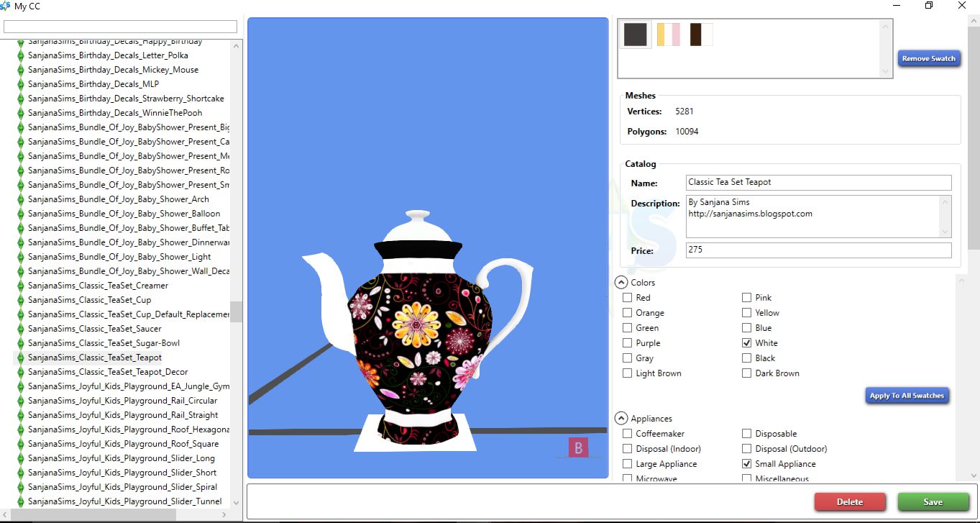
Task: Click the plumbob icon beside SanjanaSims_Classic_TeaSet_Cup
Action: [x=21, y=300]
